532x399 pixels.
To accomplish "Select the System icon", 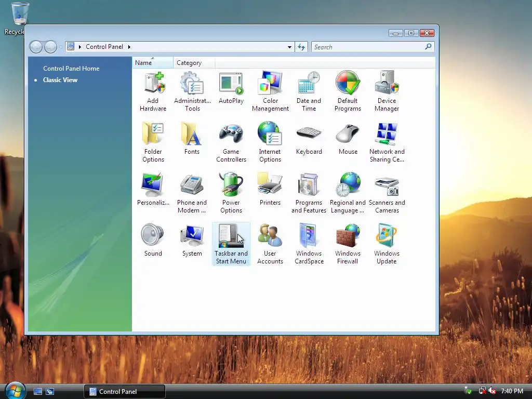I will tap(192, 241).
